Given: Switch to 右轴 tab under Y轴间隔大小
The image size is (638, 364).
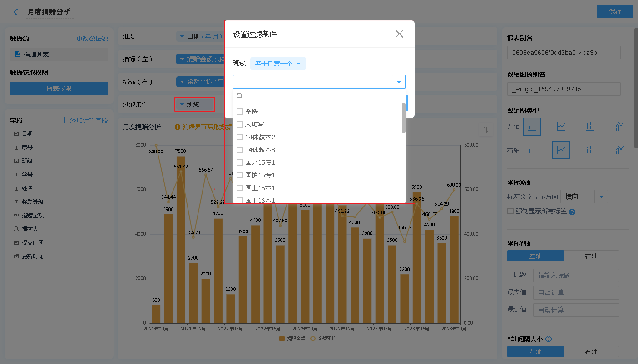Looking at the screenshot, I should 591,352.
